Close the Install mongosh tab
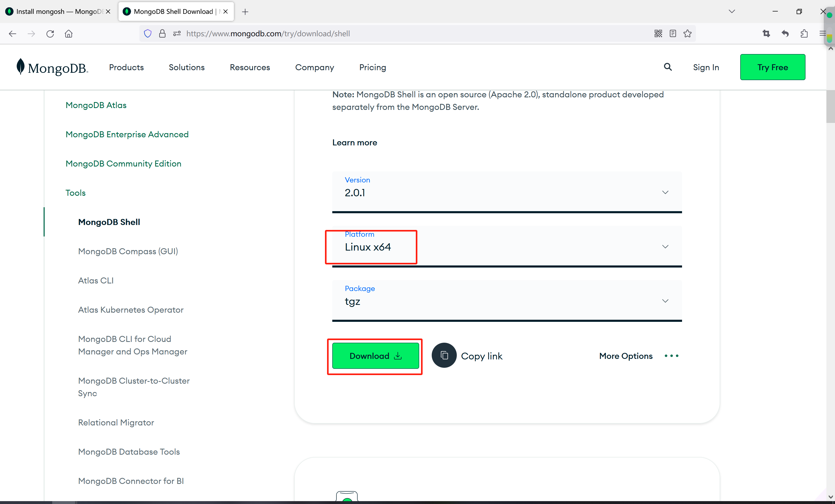 tap(108, 11)
